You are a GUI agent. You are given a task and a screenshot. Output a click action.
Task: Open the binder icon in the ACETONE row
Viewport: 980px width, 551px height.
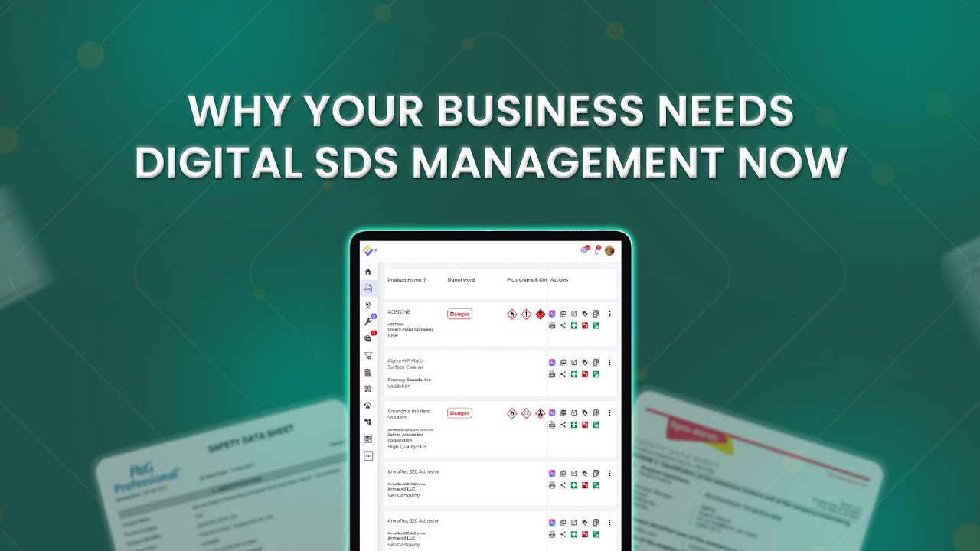[x=563, y=314]
